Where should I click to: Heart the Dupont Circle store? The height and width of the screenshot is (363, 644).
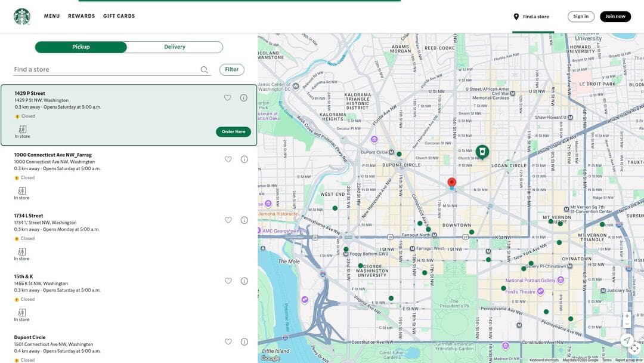[228, 342]
